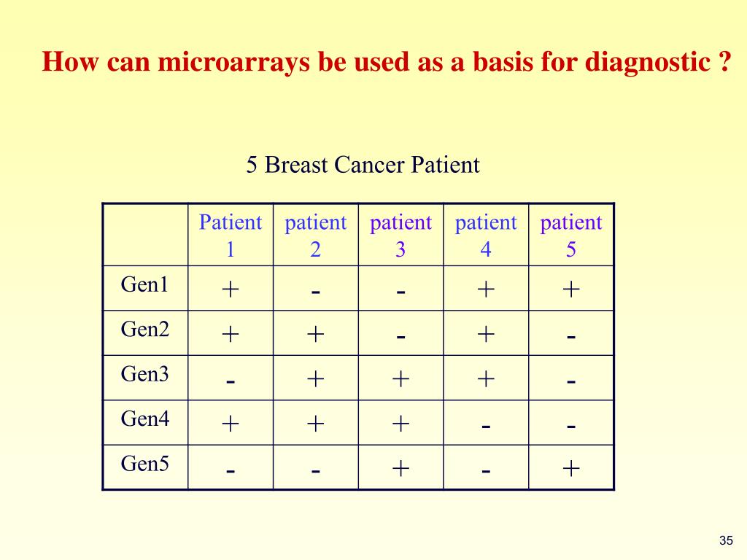
Task: Select the Gen3 row label
Action: 145,374
